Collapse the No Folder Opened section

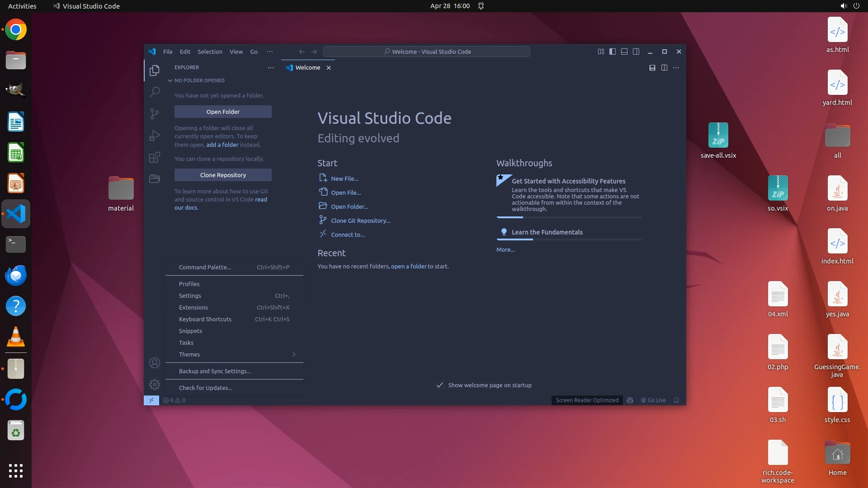[x=170, y=80]
